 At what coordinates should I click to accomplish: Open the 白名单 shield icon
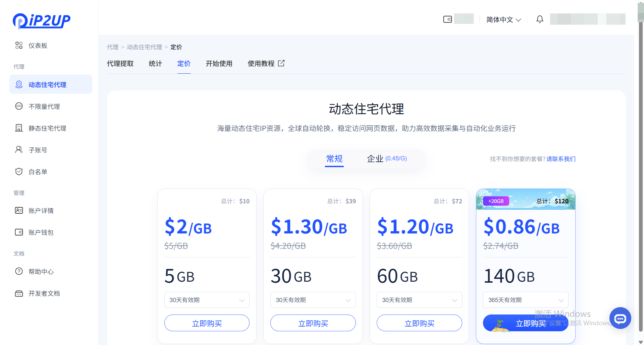pos(19,171)
